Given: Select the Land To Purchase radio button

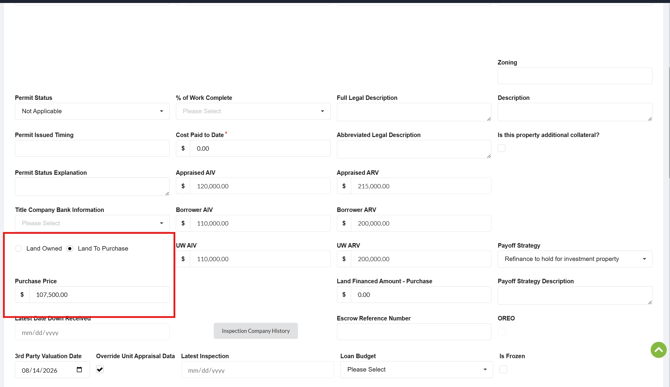Looking at the screenshot, I should (x=70, y=249).
